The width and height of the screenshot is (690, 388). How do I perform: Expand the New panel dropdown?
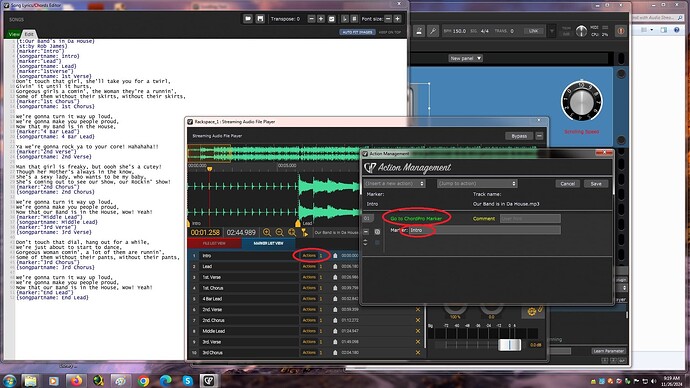coord(466,58)
